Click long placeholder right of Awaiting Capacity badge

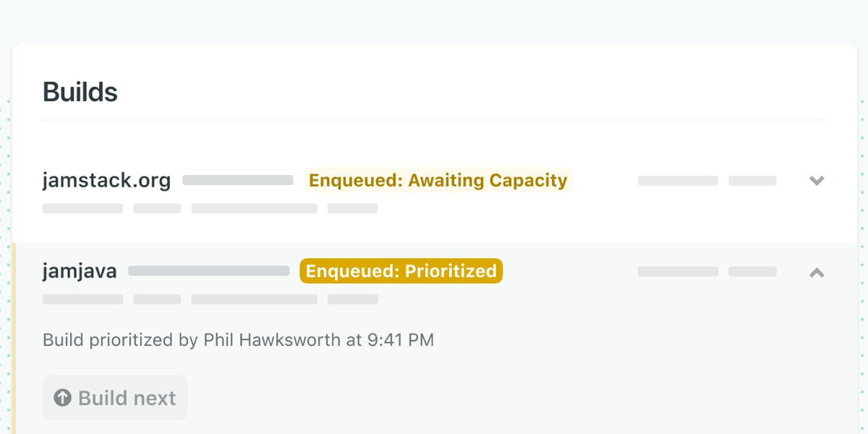click(x=678, y=181)
